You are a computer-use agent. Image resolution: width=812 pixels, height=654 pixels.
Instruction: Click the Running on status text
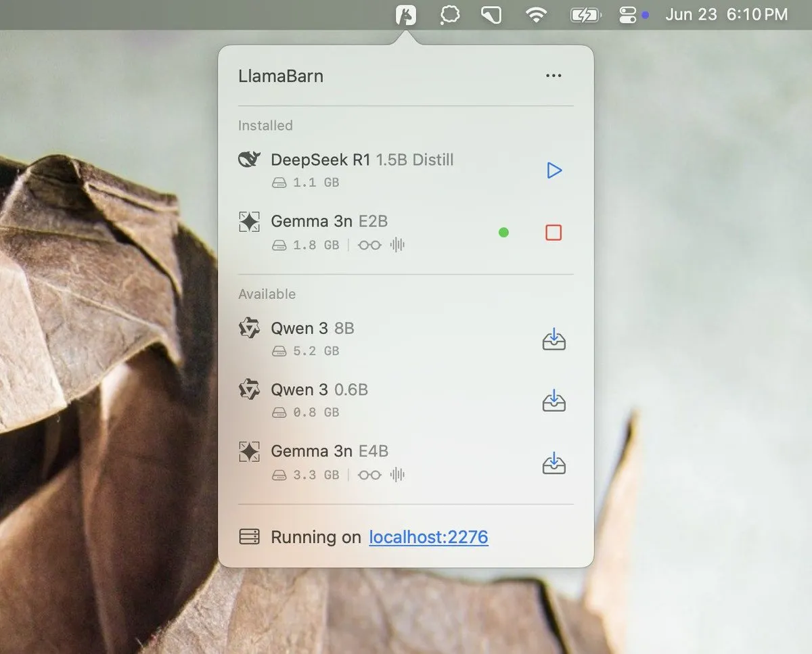coord(316,537)
